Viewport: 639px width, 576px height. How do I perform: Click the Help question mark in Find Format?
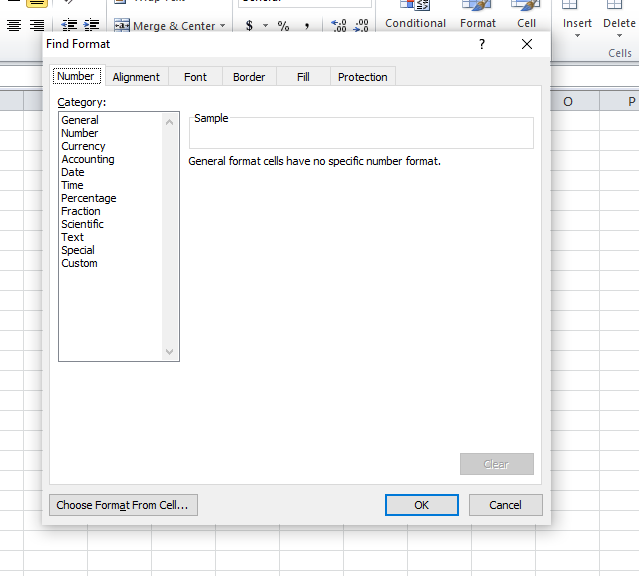click(x=482, y=44)
